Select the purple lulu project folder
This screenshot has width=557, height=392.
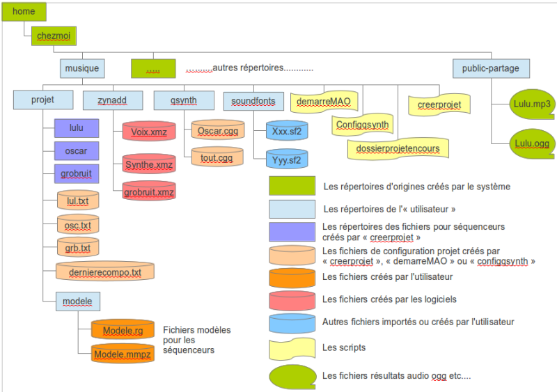point(77,128)
